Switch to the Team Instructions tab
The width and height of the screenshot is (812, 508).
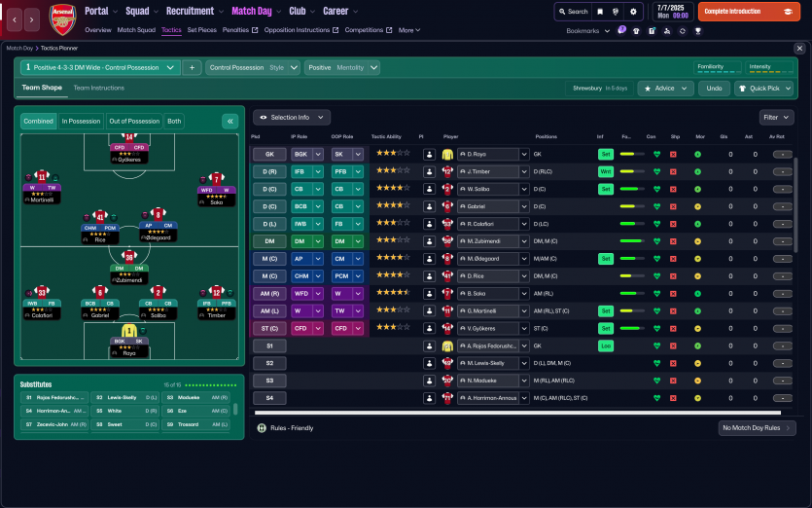coord(98,88)
